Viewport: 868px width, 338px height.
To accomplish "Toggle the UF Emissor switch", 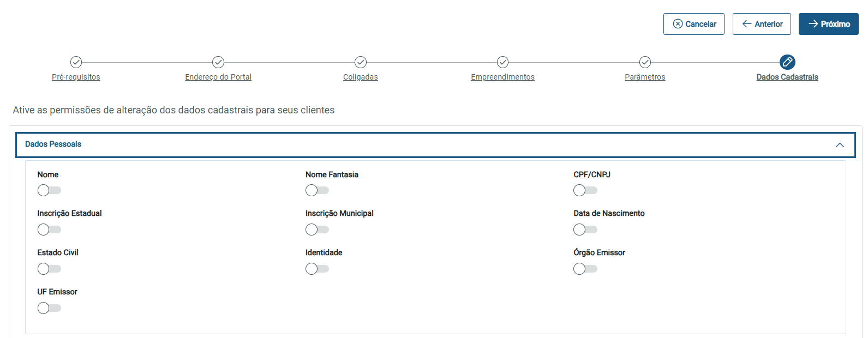I will click(x=49, y=308).
